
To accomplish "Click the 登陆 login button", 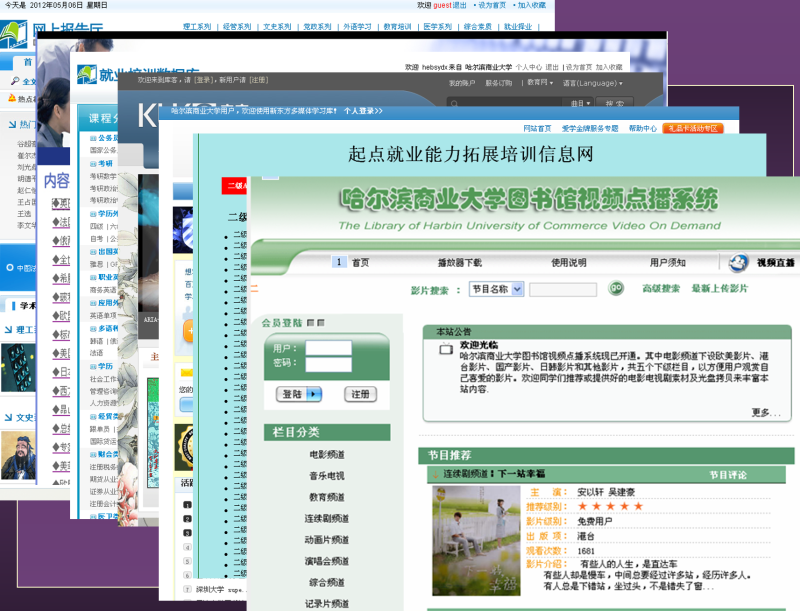I will 299,394.
